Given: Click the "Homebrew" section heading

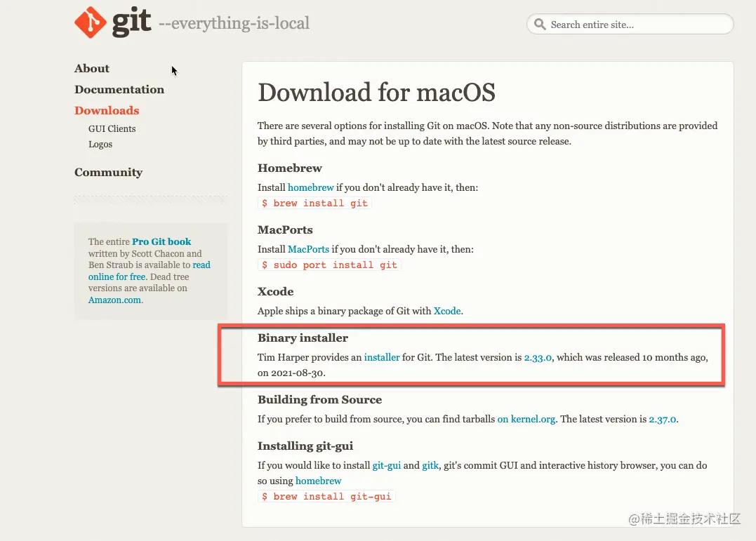Looking at the screenshot, I should click(x=290, y=168).
